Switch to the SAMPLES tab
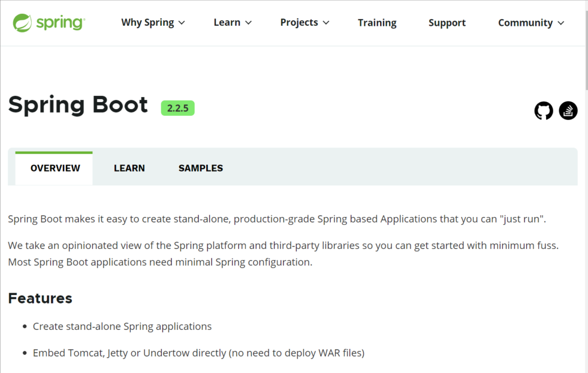 [200, 168]
